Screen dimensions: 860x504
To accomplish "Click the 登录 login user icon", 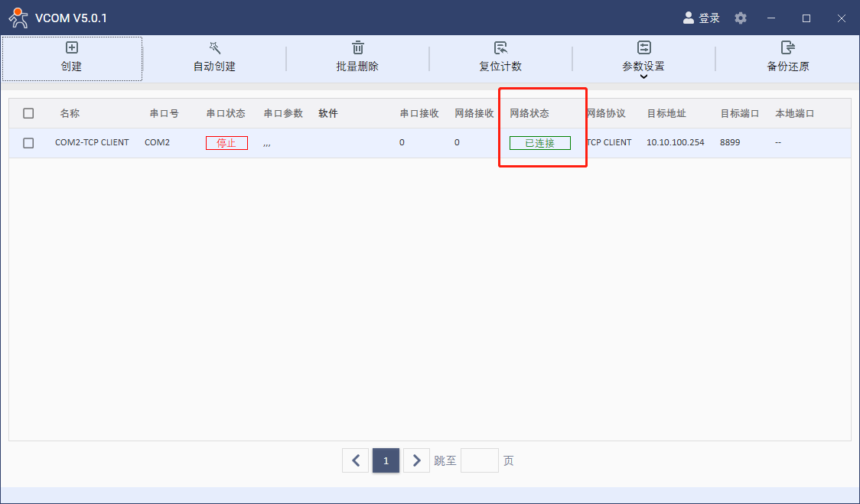I will (x=688, y=18).
